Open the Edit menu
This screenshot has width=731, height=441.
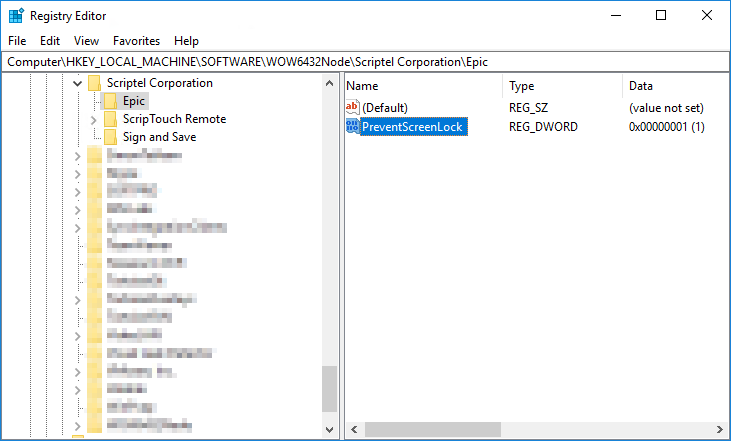(x=50, y=41)
